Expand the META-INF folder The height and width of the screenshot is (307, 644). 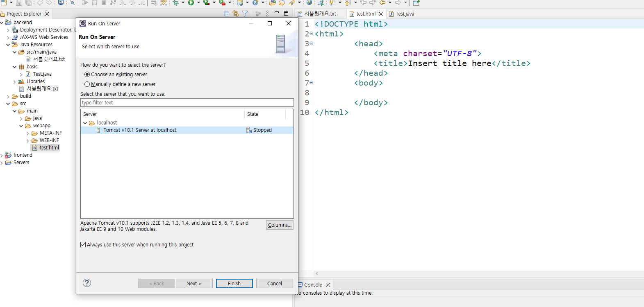pyautogui.click(x=28, y=133)
